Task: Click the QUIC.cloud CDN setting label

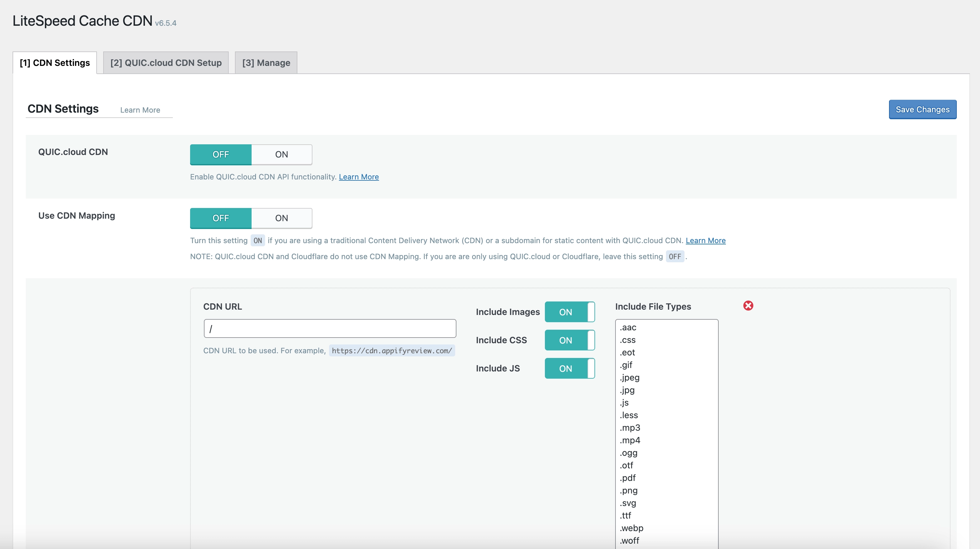Action: pyautogui.click(x=73, y=152)
